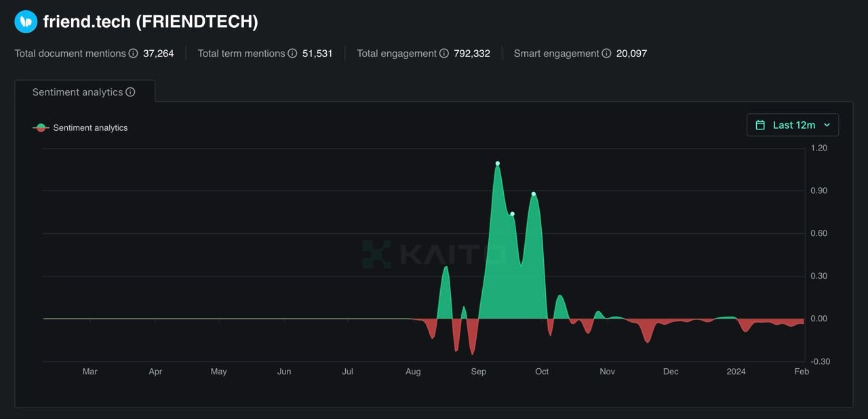Click info icon beside Total engagement
Image resolution: width=868 pixels, height=419 pixels.
coord(444,54)
